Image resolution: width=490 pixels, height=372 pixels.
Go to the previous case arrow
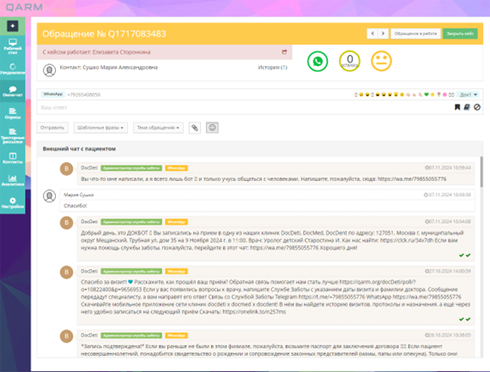tap(373, 33)
